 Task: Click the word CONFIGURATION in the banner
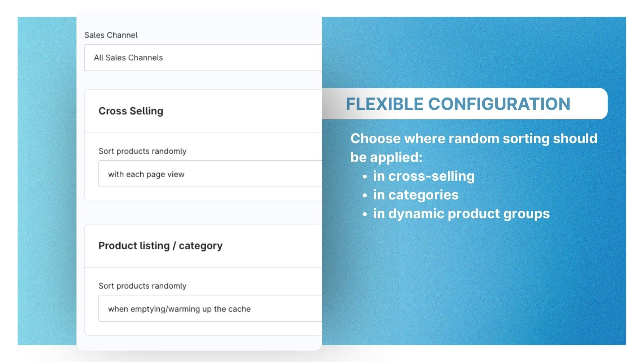click(499, 104)
